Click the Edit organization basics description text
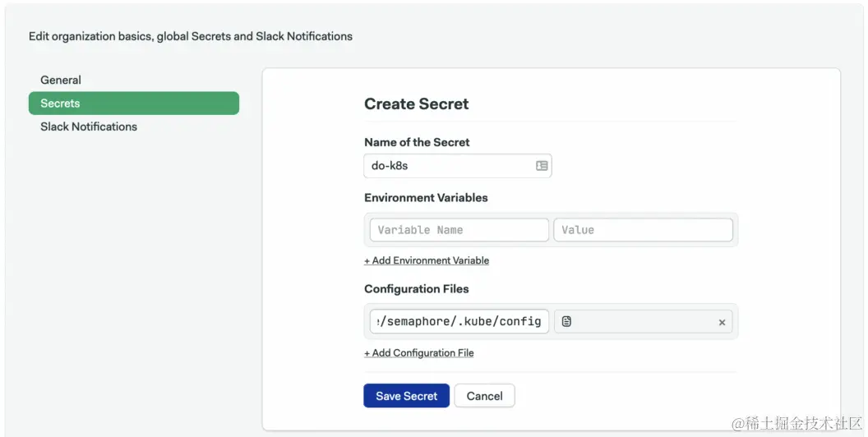 pos(191,36)
